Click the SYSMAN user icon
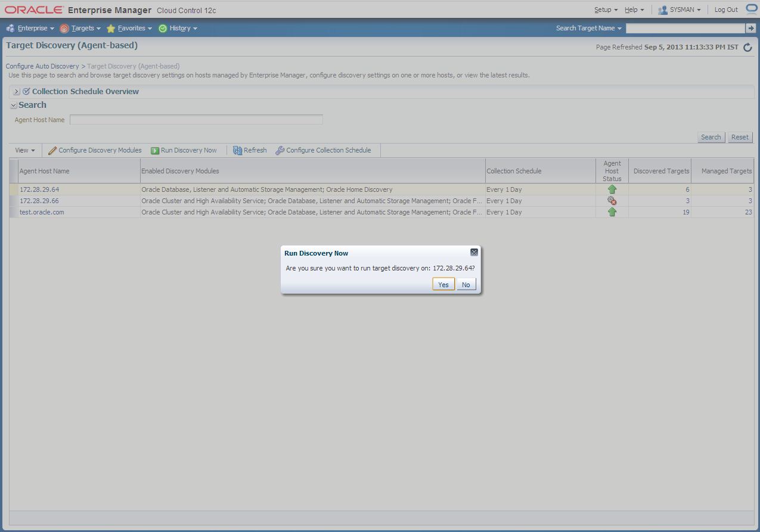Viewport: 760px width, 532px height. [x=663, y=10]
